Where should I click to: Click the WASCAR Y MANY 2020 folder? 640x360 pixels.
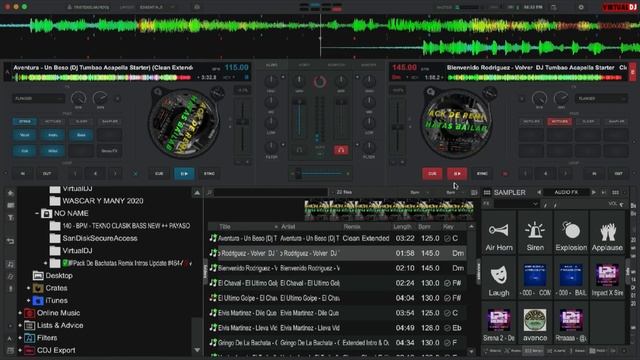[x=97, y=201]
